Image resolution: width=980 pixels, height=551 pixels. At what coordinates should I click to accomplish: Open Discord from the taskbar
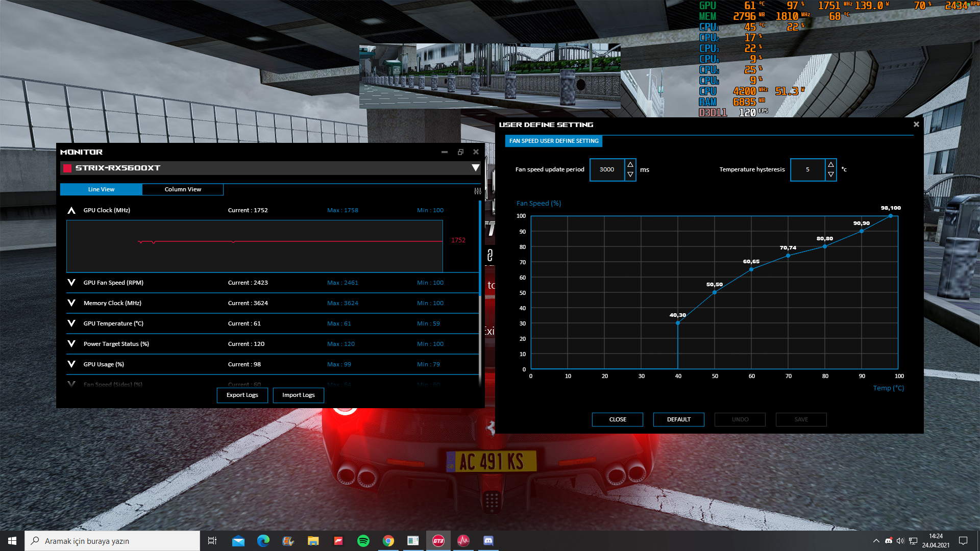(x=488, y=541)
